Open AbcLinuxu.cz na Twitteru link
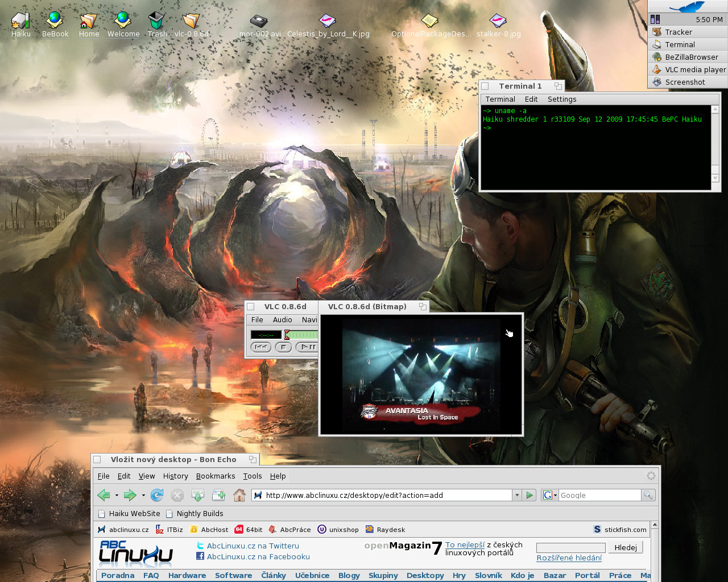 pyautogui.click(x=253, y=546)
